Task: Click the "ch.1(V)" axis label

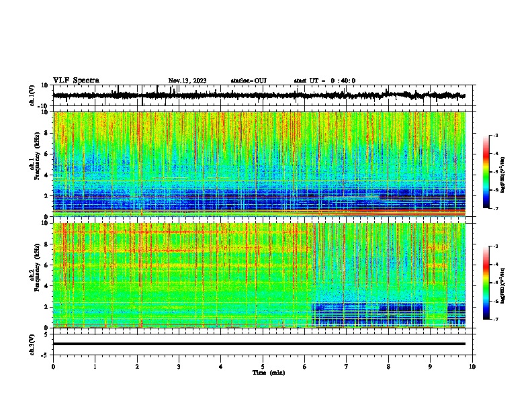Action: pyautogui.click(x=32, y=95)
